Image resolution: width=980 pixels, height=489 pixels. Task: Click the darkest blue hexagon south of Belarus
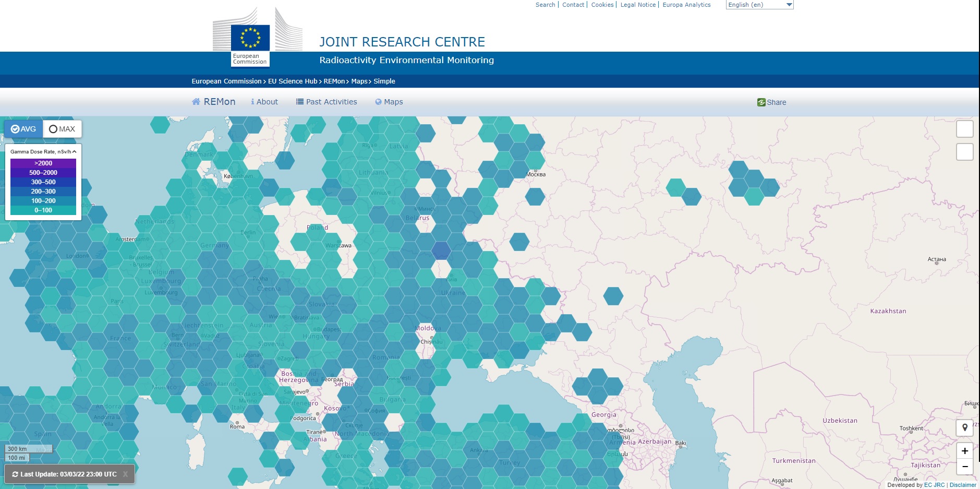tap(441, 251)
